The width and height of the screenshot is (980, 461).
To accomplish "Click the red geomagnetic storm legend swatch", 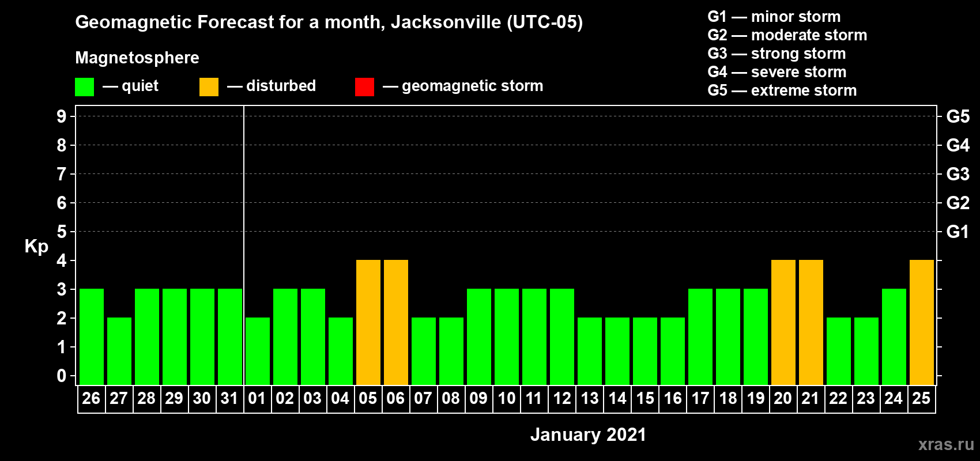I will pos(365,87).
